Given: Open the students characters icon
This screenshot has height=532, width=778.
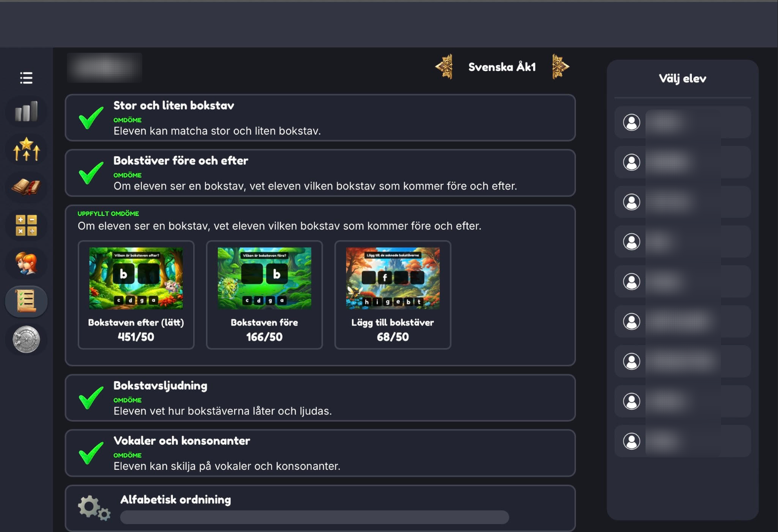Looking at the screenshot, I should pyautogui.click(x=26, y=263).
